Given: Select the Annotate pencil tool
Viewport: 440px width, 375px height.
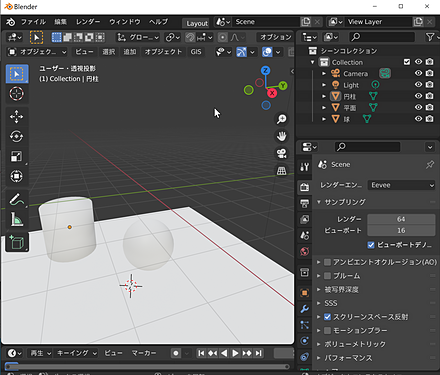Looking at the screenshot, I should [16, 199].
